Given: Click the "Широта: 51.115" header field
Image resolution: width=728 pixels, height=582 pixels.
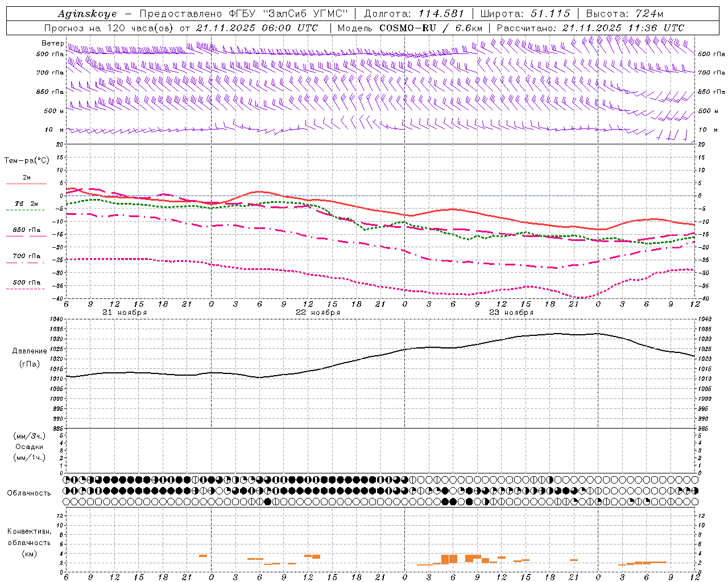Looking at the screenshot, I should coord(525,14).
